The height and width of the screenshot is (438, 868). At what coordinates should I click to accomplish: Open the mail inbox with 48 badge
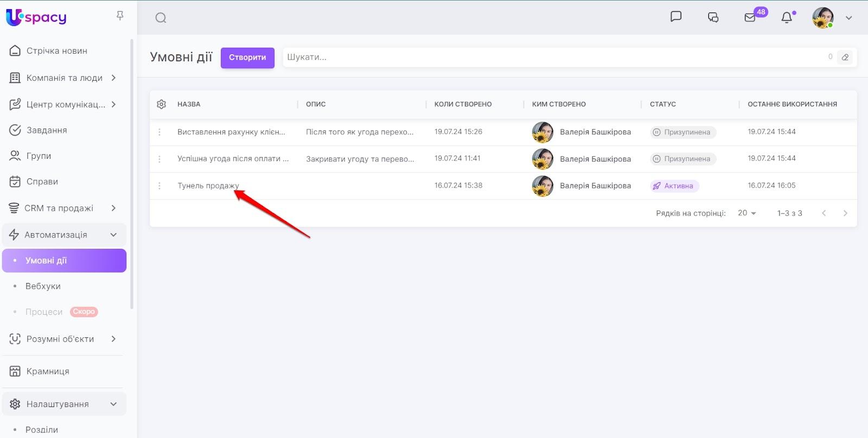tap(750, 17)
